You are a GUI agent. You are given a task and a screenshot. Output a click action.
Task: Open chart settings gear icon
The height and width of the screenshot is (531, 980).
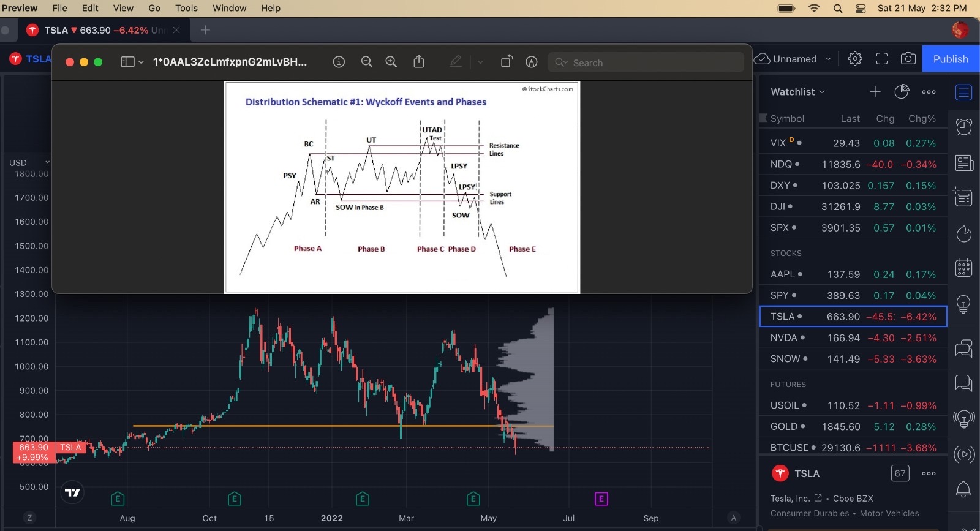point(855,59)
